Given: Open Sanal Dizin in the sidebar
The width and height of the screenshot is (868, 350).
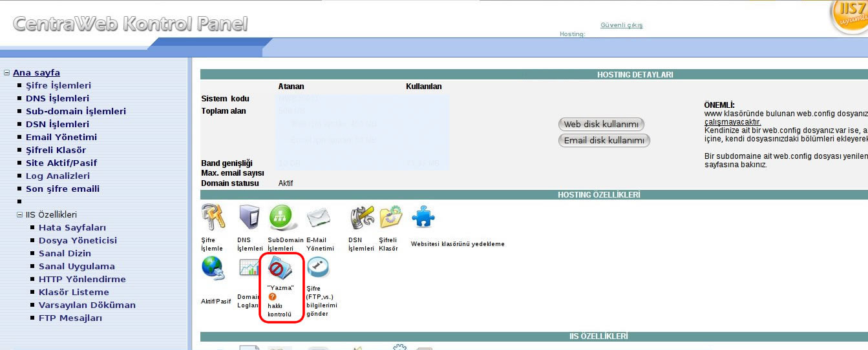Looking at the screenshot, I should (65, 254).
